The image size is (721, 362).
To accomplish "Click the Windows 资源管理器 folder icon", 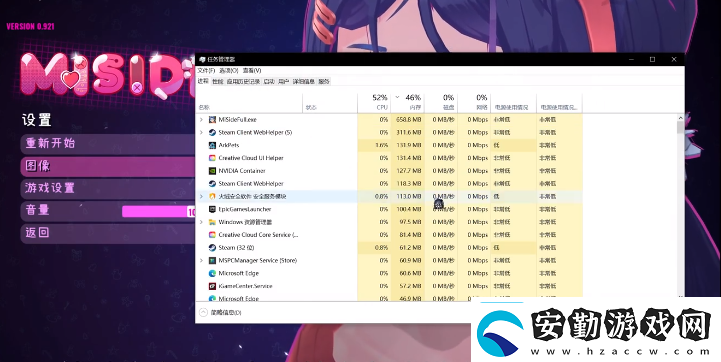I will point(212,222).
